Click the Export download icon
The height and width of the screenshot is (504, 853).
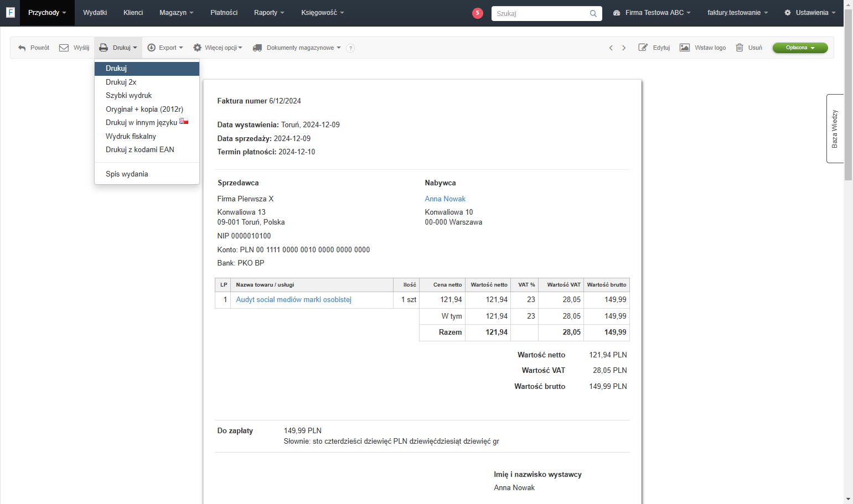[152, 48]
